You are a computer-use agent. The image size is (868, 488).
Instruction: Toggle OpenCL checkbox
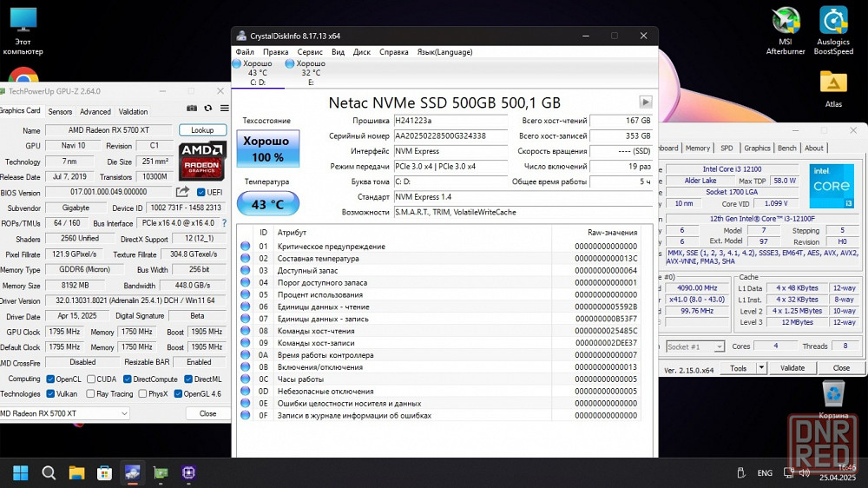50,379
